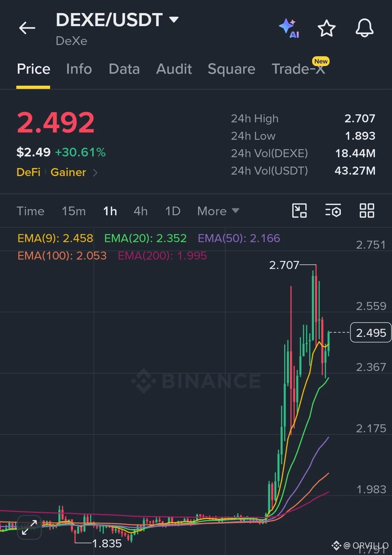The height and width of the screenshot is (555, 392).
Task: Switch to the Square tab
Action: point(231,69)
